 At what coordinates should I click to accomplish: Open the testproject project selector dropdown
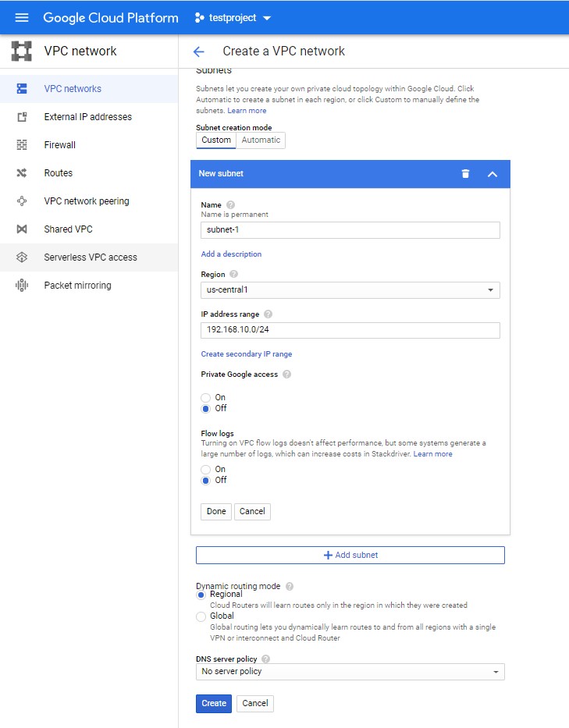267,18
